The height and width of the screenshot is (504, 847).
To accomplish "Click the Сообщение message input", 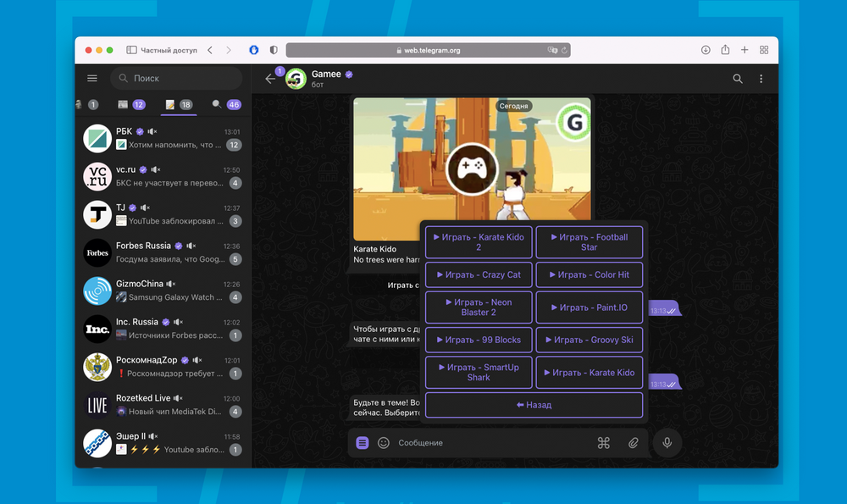I will pyautogui.click(x=493, y=443).
